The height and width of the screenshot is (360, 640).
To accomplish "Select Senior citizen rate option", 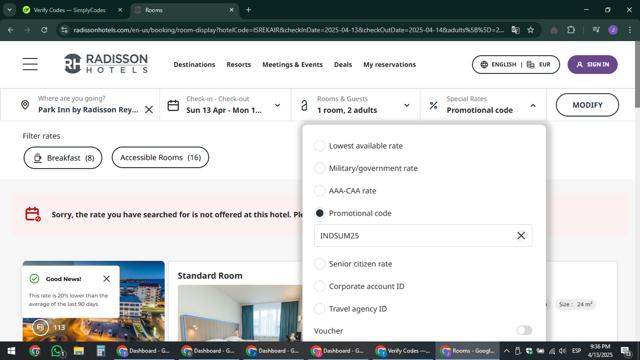I will pos(320,264).
